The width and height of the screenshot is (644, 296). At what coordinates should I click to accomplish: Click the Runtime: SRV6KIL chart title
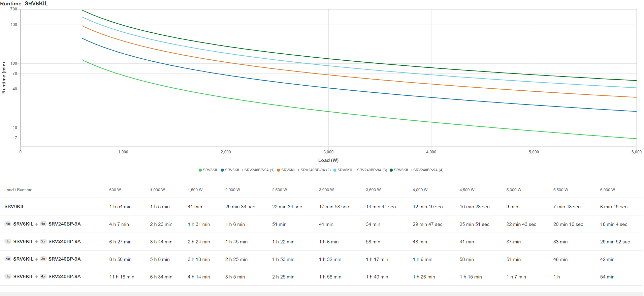[x=24, y=4]
